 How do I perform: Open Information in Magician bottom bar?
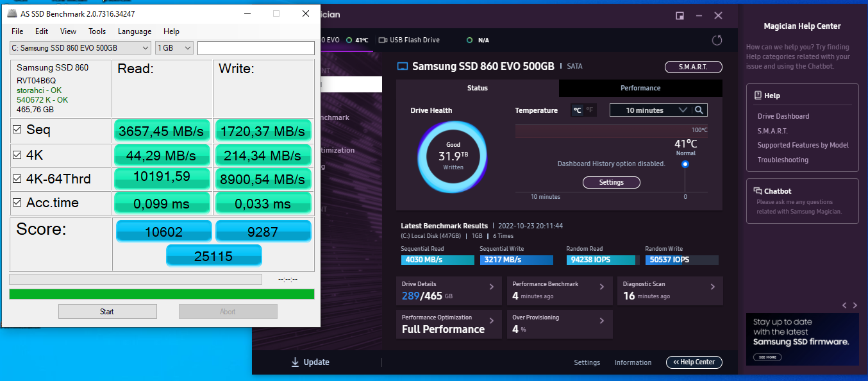pos(633,362)
